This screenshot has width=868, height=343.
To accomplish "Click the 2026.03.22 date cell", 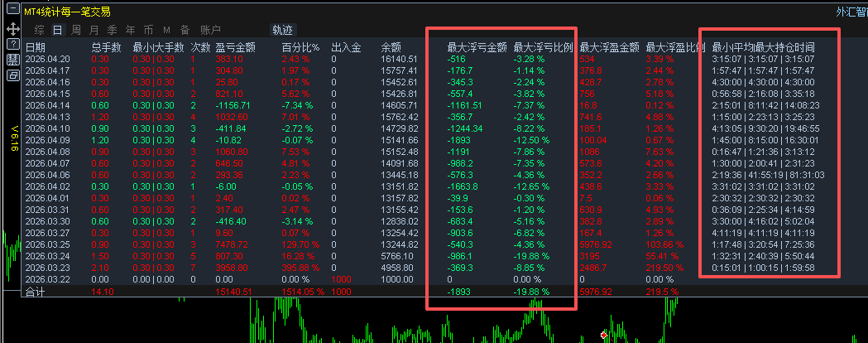I will tap(48, 280).
